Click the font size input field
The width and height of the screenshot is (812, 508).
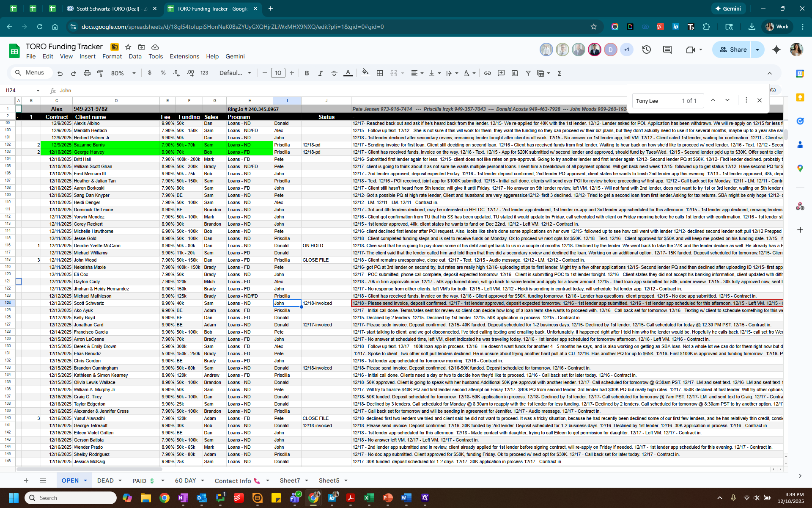278,73
